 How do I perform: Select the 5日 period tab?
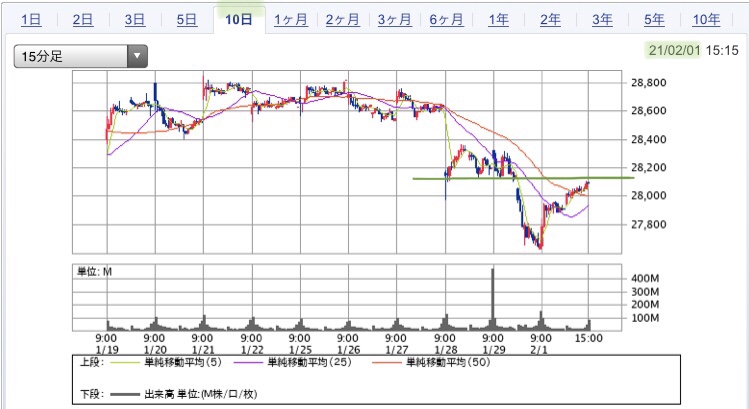coord(187,20)
